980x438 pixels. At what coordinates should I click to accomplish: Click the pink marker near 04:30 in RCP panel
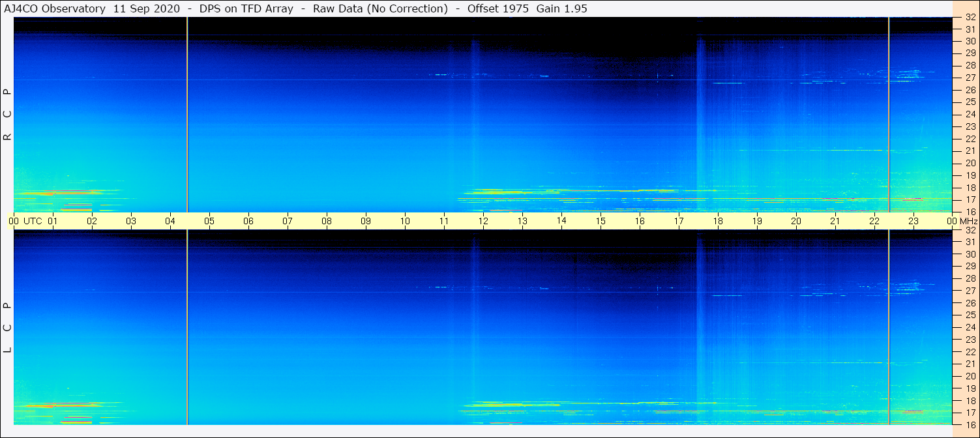pyautogui.click(x=187, y=115)
